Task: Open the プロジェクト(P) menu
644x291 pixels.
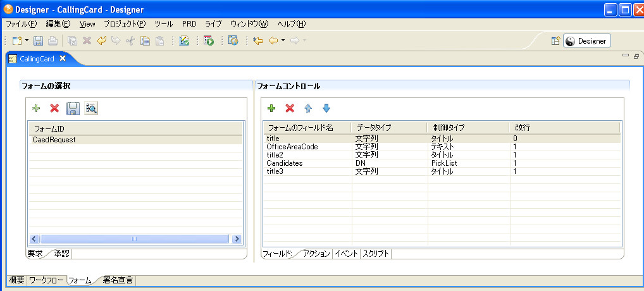Action: click(125, 24)
